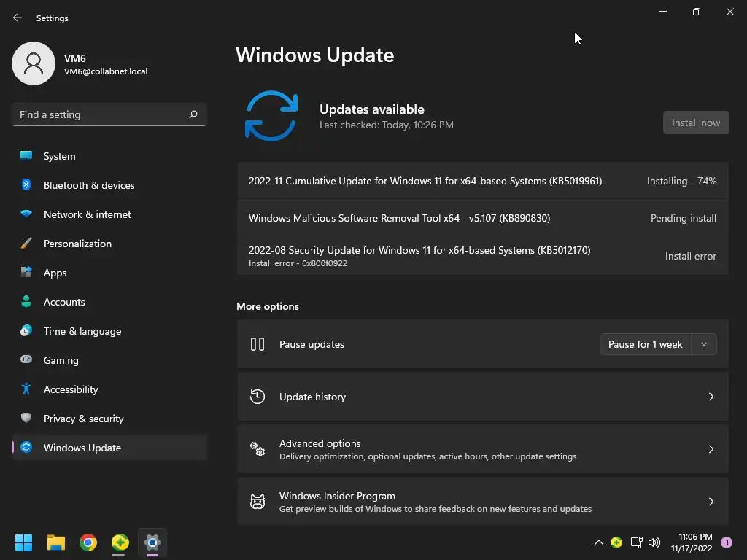
Task: Click the Install now button
Action: 695,122
